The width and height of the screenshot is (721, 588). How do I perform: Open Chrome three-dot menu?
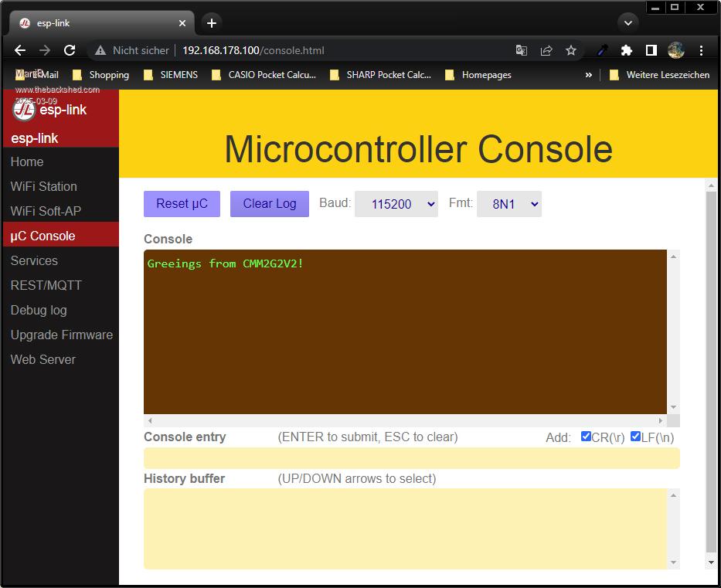pos(701,50)
